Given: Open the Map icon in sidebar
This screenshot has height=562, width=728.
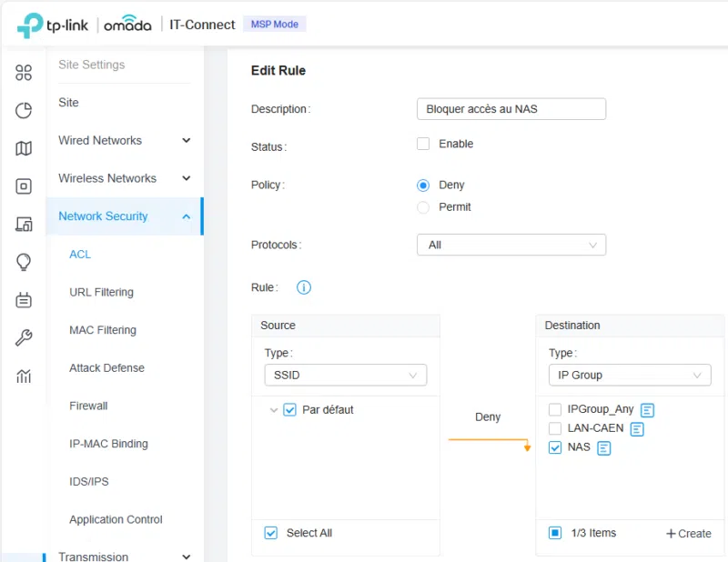Looking at the screenshot, I should click(24, 149).
